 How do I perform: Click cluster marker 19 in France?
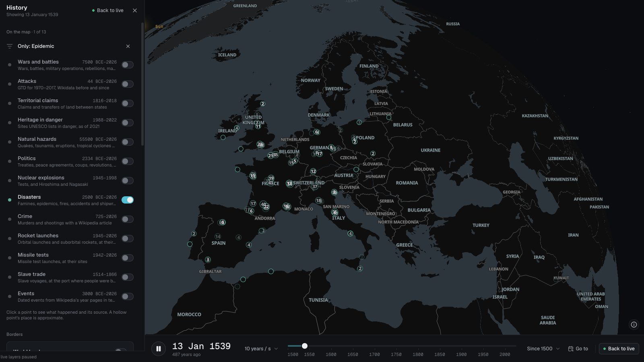271,178
